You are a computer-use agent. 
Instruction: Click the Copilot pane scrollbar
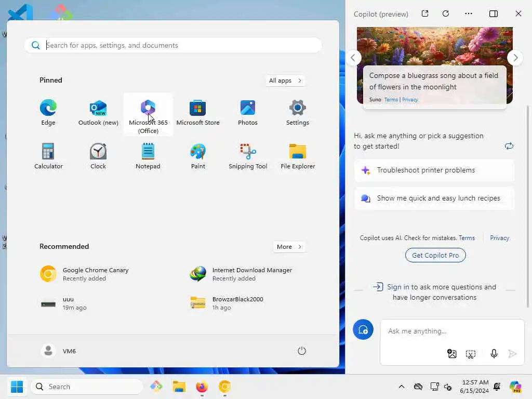[x=527, y=207]
